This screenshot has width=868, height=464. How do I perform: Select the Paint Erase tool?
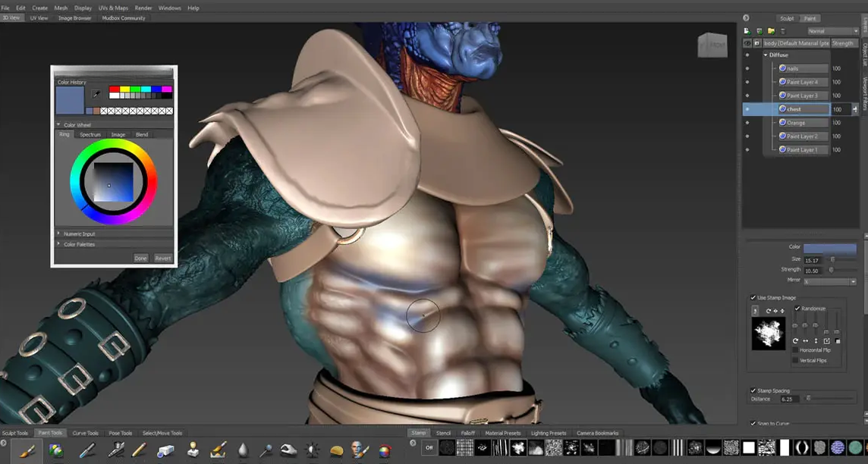pyautogui.click(x=165, y=450)
